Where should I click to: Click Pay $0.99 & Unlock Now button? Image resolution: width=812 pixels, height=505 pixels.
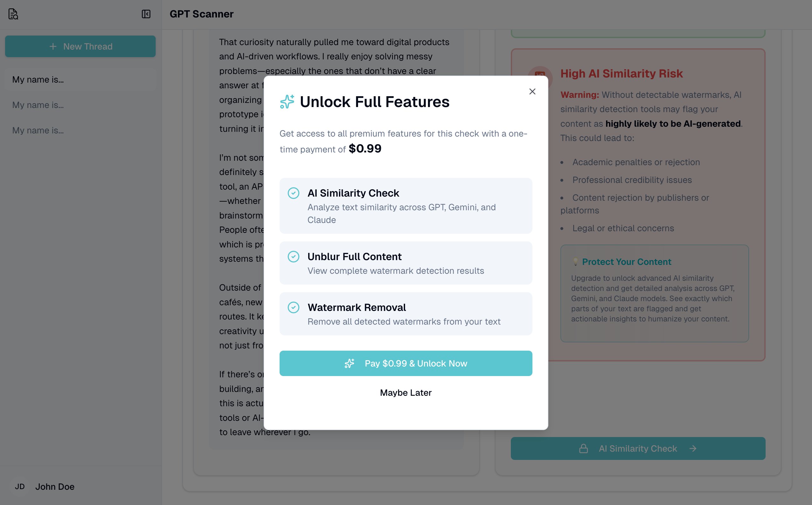405,363
